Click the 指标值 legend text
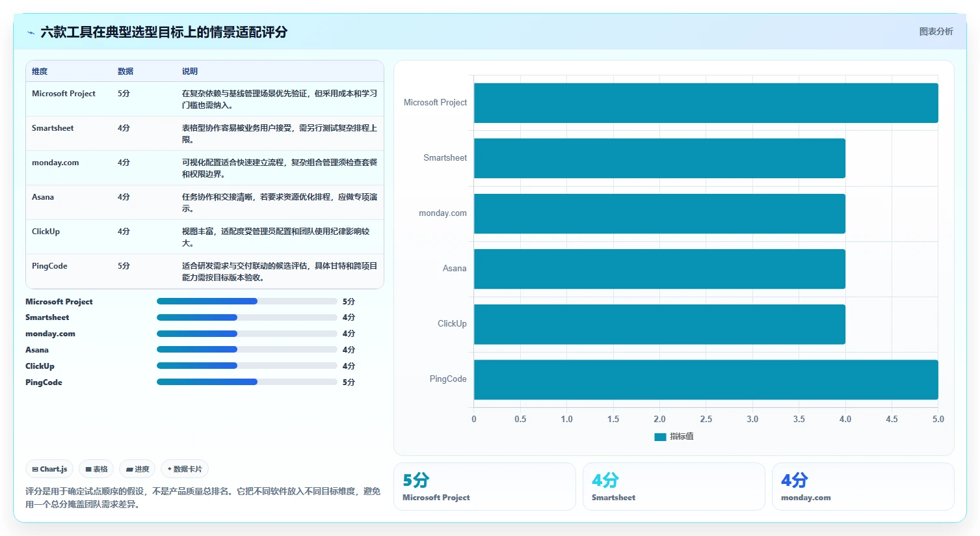 tap(682, 436)
